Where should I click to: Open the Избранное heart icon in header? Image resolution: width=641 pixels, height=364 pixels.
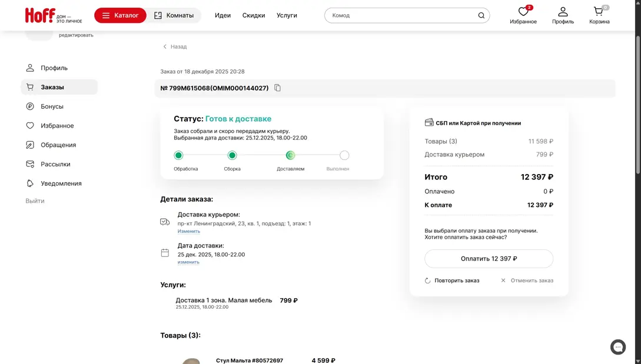point(523,12)
